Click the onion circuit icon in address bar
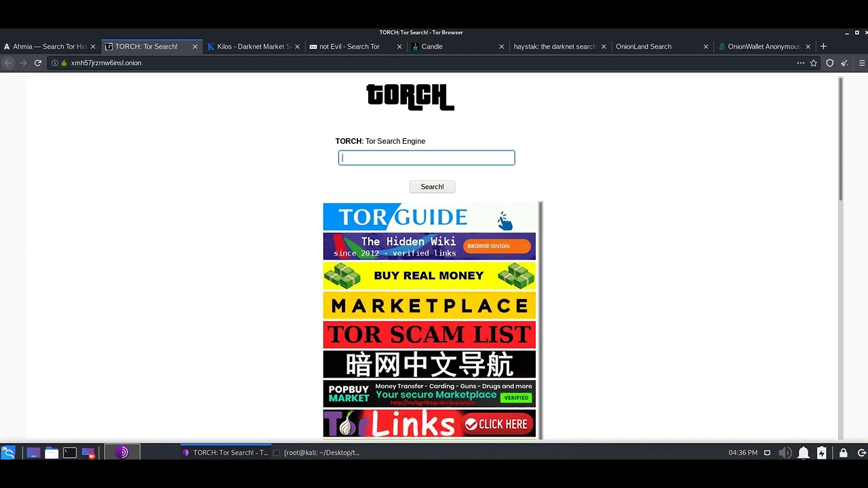The height and width of the screenshot is (488, 868). coord(64,63)
